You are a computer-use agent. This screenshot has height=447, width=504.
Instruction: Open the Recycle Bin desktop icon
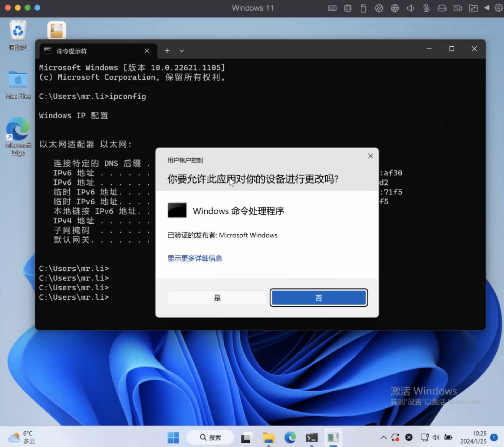pyautogui.click(x=18, y=35)
